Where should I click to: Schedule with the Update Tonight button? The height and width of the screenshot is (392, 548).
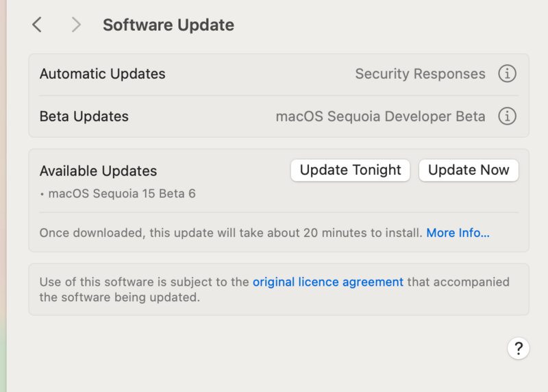(x=350, y=171)
